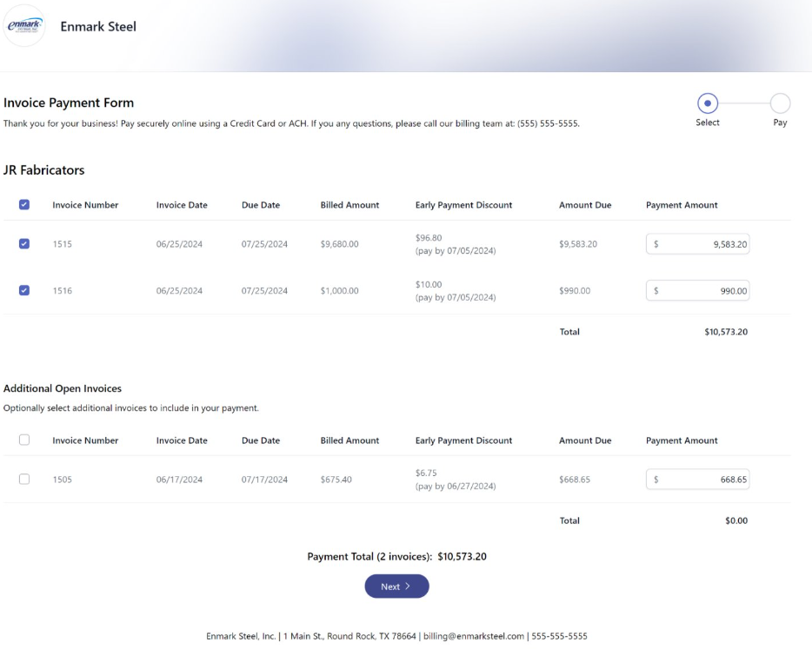Click the Pay step circle indicator
This screenshot has height=649, width=812.
click(x=780, y=102)
